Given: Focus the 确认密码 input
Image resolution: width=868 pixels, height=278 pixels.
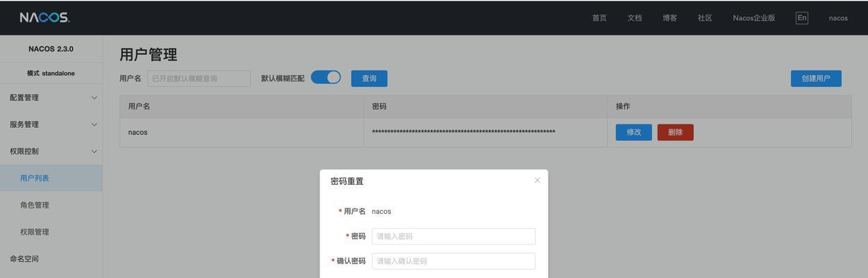Looking at the screenshot, I should coord(454,261).
